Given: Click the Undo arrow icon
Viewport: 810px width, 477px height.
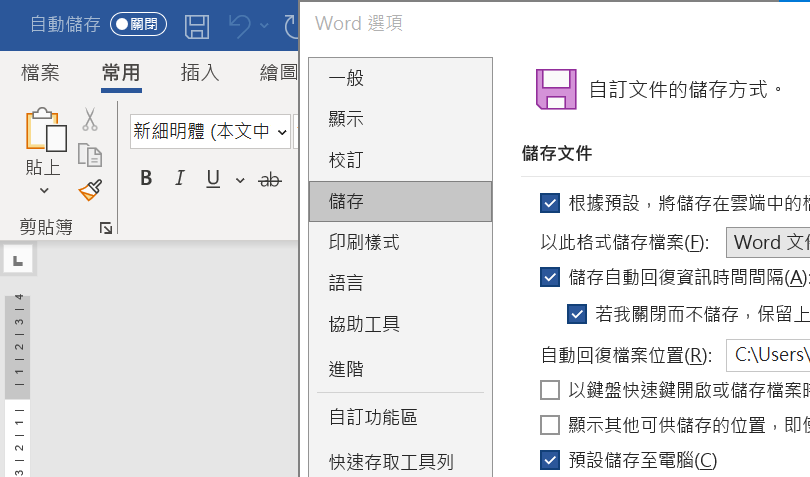Looking at the screenshot, I should point(240,26).
